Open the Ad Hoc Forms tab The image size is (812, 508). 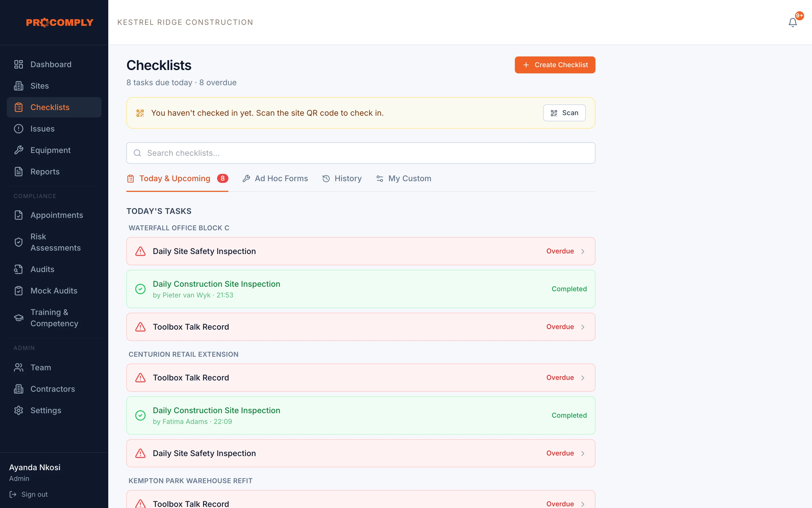coord(275,178)
